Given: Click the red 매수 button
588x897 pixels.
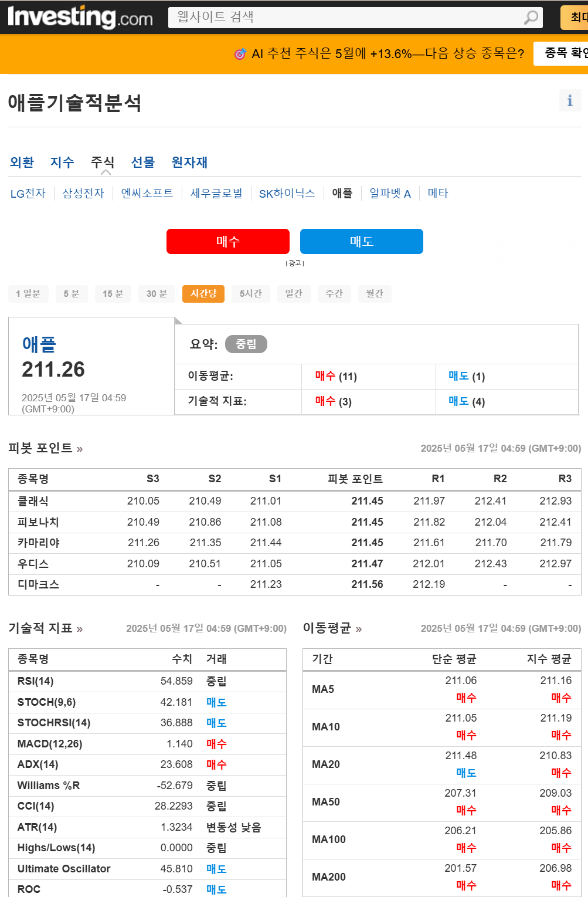Looking at the screenshot, I should 228,241.
